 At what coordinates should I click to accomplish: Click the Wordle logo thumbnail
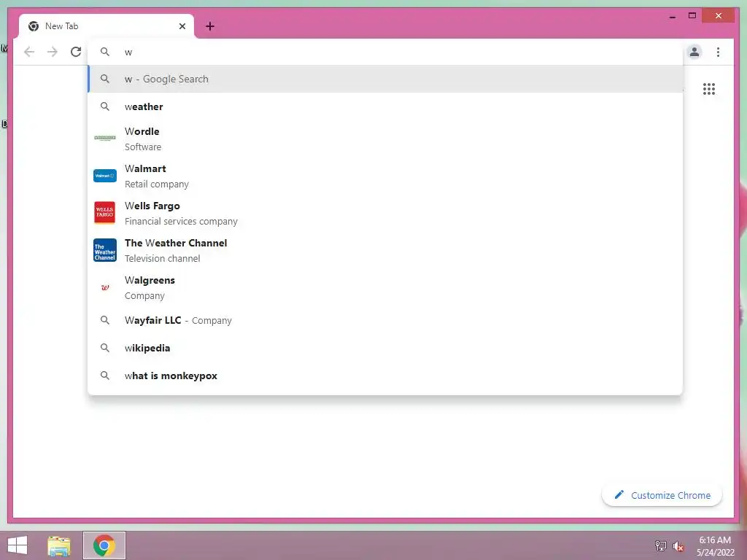click(x=105, y=138)
